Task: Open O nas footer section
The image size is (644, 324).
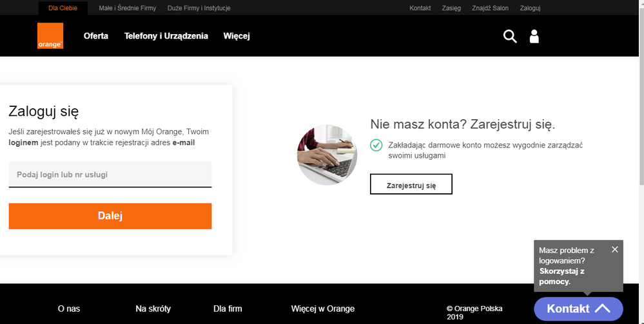Action: point(69,309)
